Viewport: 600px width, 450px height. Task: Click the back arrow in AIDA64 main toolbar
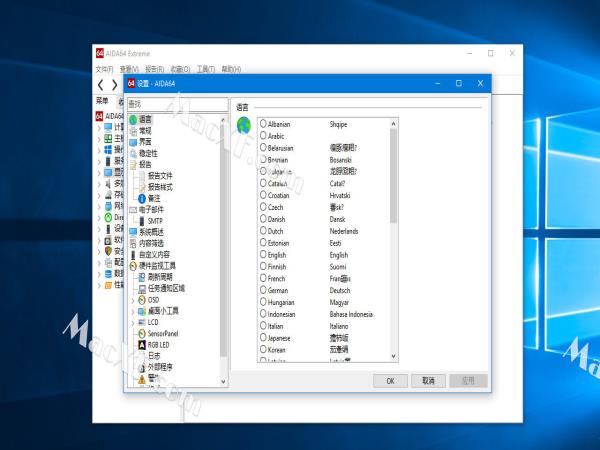101,85
